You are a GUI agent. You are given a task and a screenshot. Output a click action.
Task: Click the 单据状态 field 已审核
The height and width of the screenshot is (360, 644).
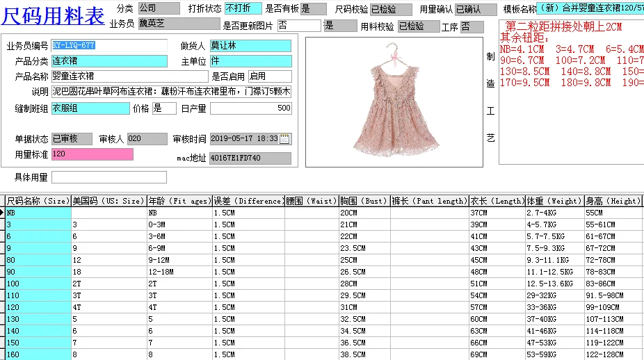click(x=72, y=139)
